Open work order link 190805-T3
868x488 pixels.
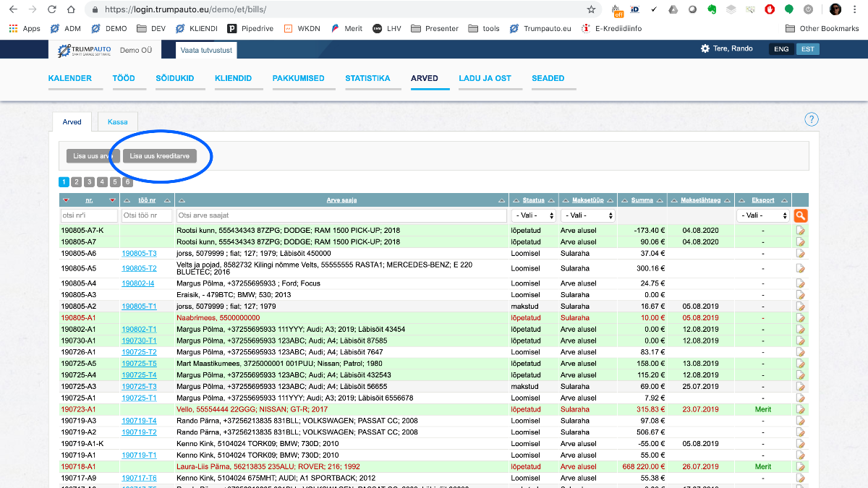tap(139, 254)
